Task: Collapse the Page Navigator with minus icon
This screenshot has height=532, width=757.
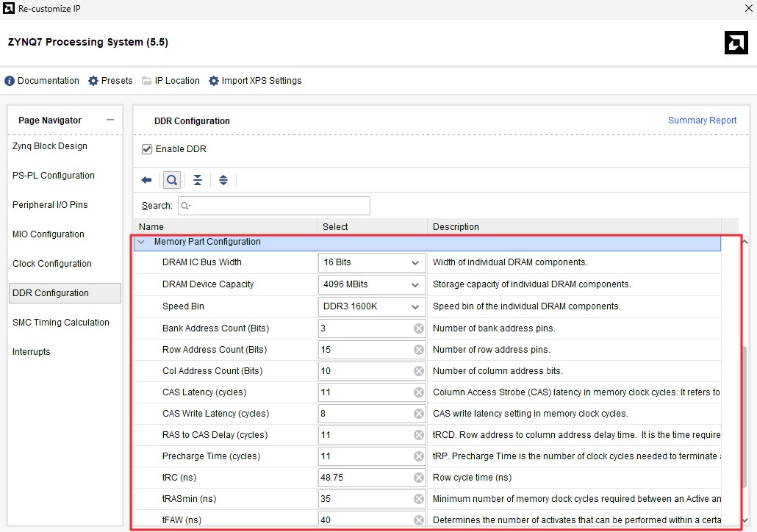Action: click(110, 120)
